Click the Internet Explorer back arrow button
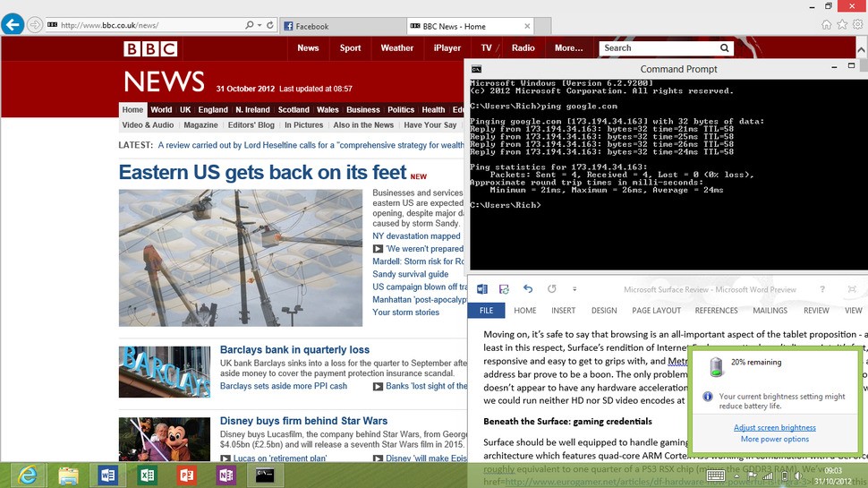The image size is (868, 488). coord(12,24)
